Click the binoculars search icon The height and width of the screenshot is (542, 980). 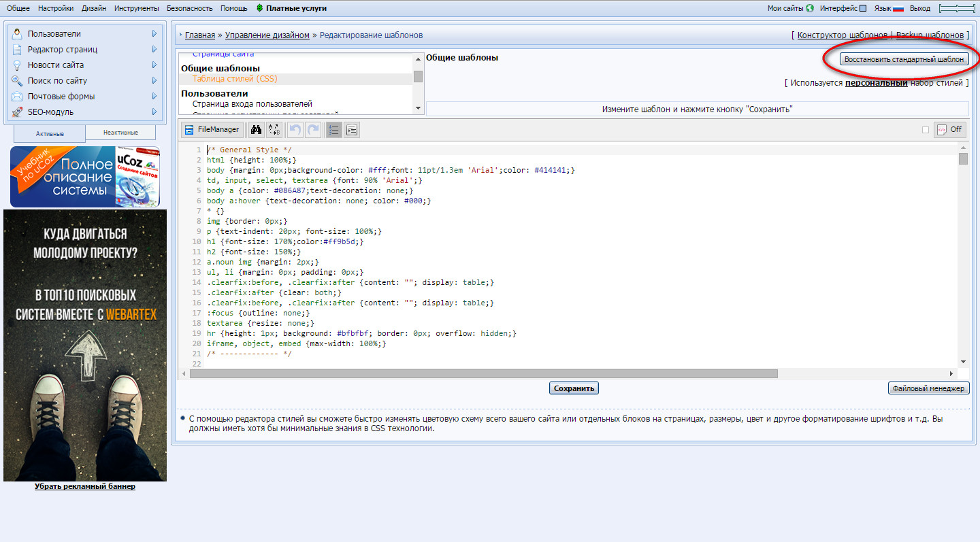pos(257,129)
